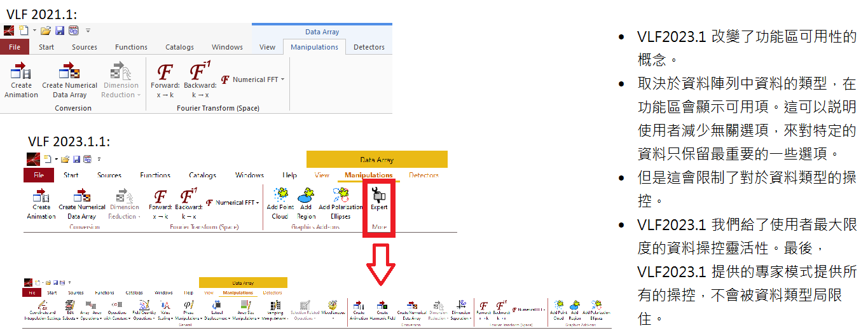Screen dimensions: 868x335
Task: Click open folder icon in VLF 2021.1 toolbar
Action: click(x=46, y=31)
